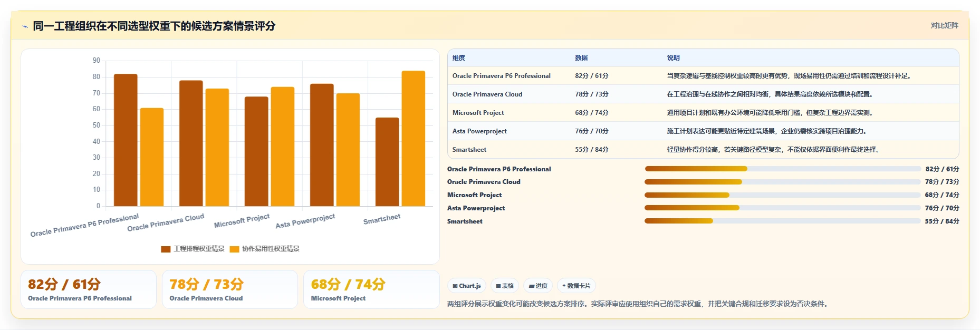The image size is (980, 330).
Task: Click Asta Powerproject table cell
Action: pyautogui.click(x=479, y=131)
